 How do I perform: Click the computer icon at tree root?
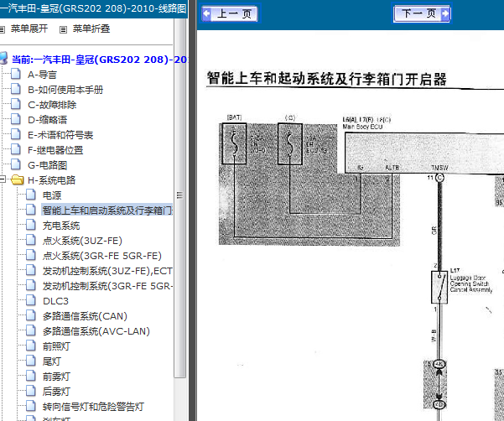coord(3,59)
